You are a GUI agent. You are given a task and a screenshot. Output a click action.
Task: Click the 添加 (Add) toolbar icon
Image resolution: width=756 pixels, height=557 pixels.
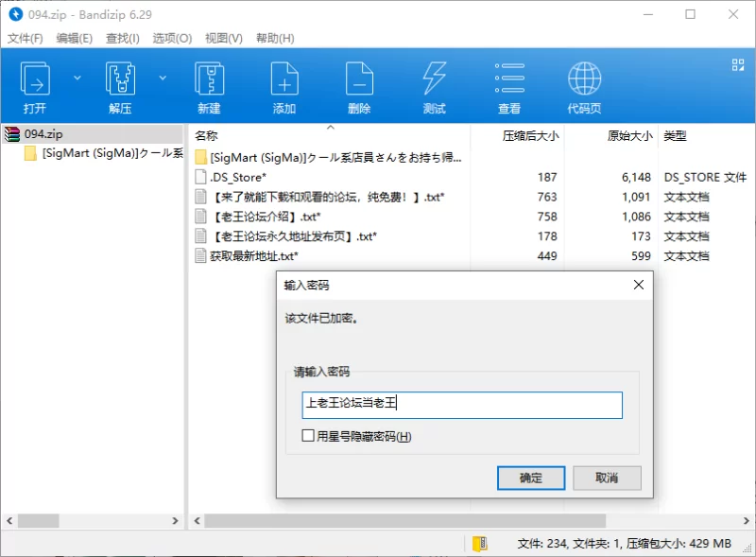point(284,78)
